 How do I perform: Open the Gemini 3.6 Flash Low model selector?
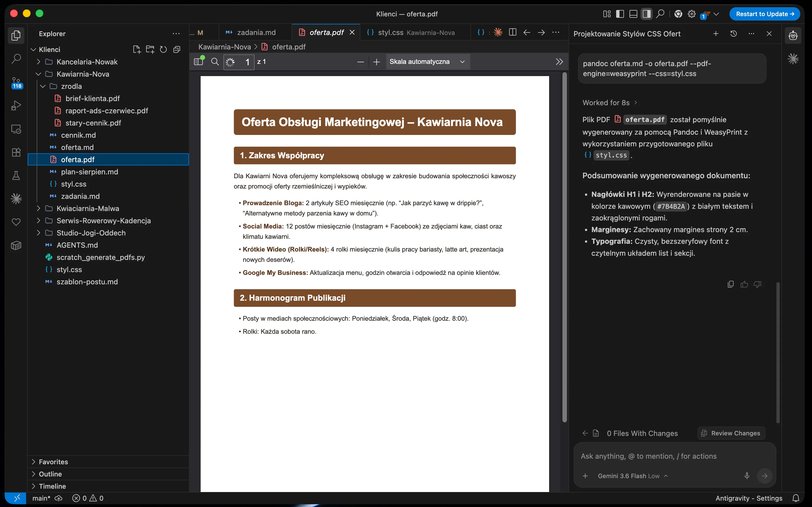(x=632, y=476)
